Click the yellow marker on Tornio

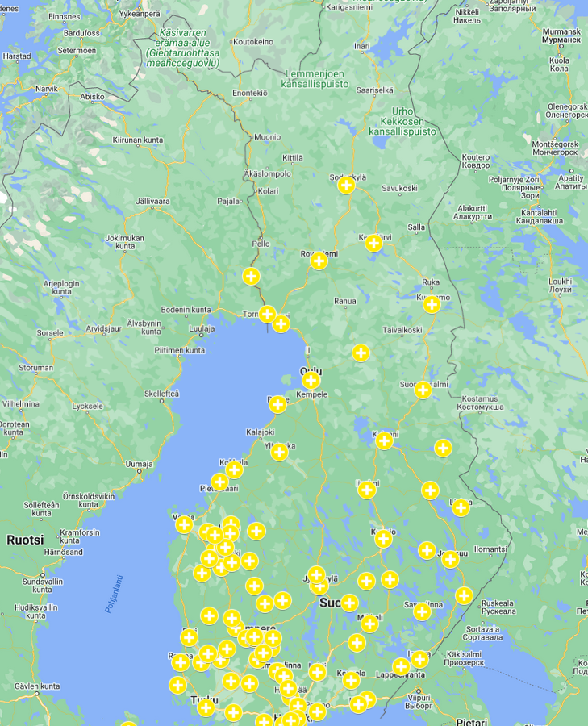pyautogui.click(x=267, y=314)
